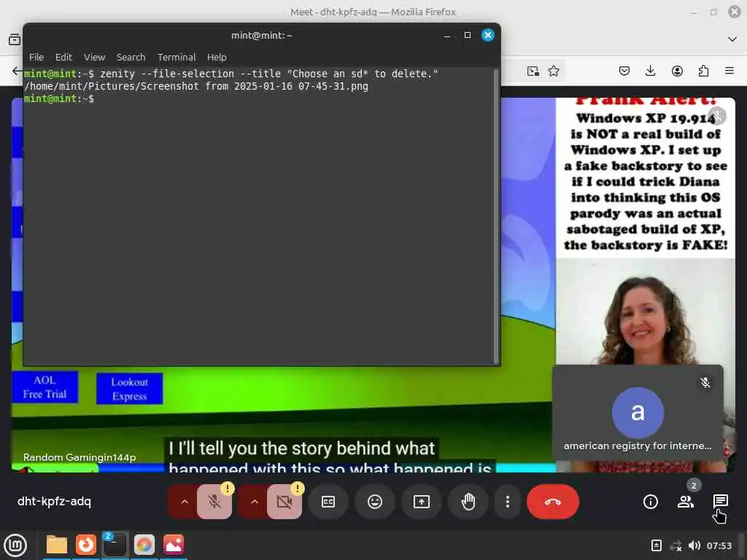The width and height of the screenshot is (747, 560).
Task: Click Lookout Express button in shared video
Action: [130, 389]
